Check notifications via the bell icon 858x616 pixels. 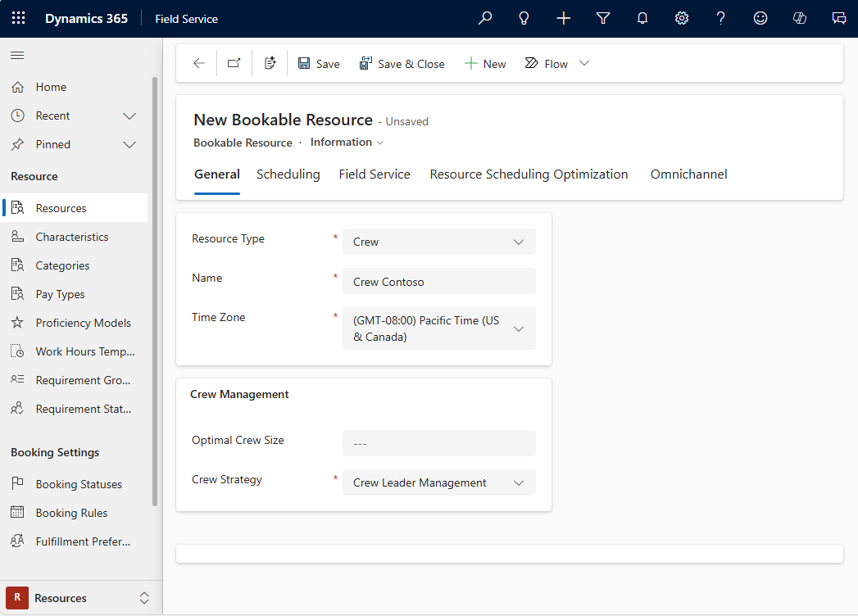coord(642,17)
